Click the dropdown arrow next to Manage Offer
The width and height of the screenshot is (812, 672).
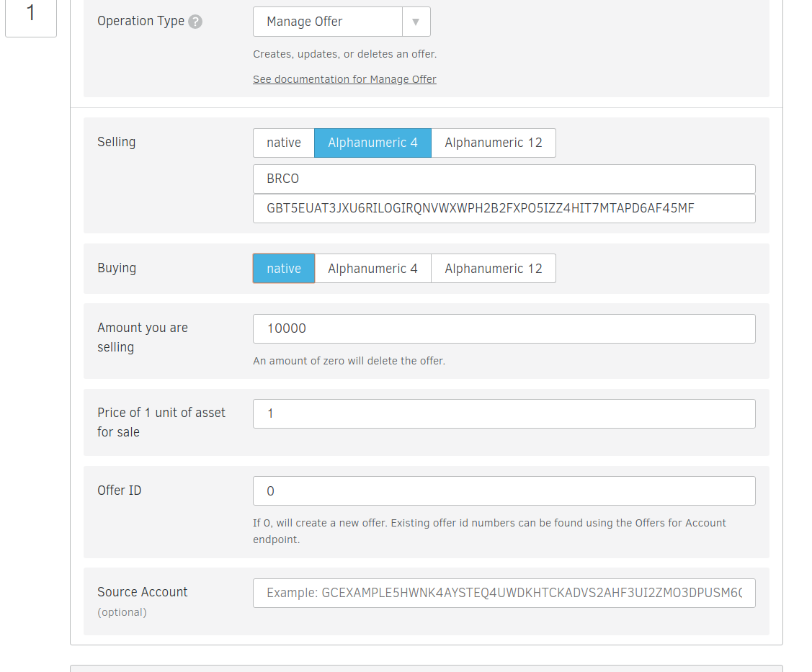click(416, 22)
